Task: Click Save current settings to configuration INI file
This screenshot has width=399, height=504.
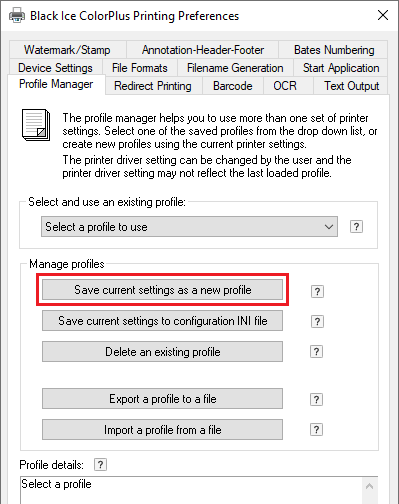Action: [162, 321]
